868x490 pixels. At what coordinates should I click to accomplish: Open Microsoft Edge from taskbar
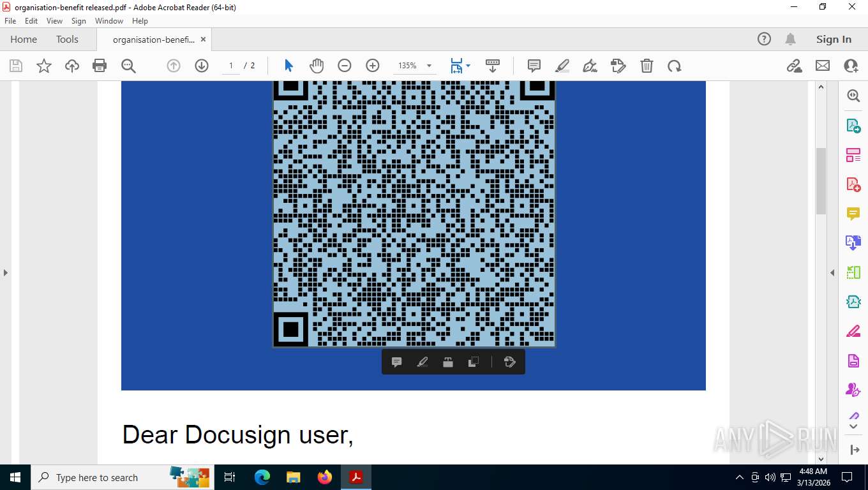(x=262, y=477)
